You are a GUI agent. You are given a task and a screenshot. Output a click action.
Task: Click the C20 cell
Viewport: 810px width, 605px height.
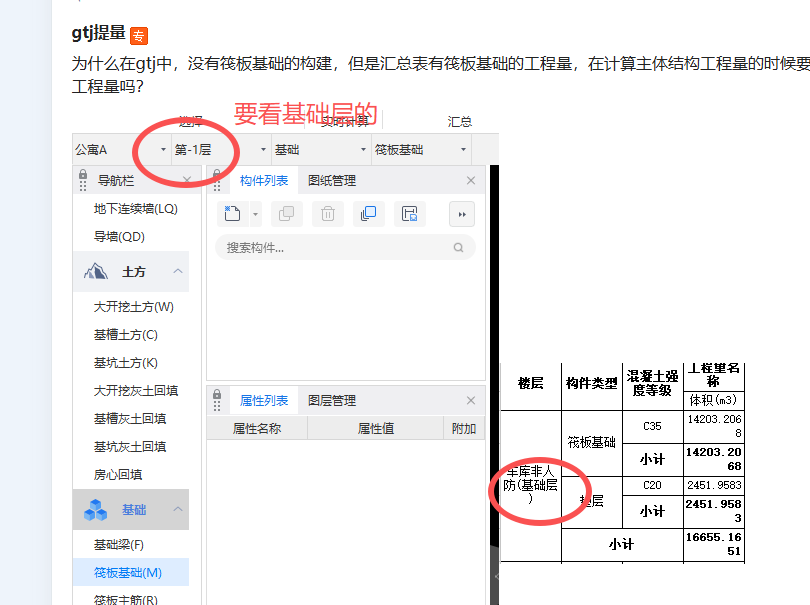[652, 485]
